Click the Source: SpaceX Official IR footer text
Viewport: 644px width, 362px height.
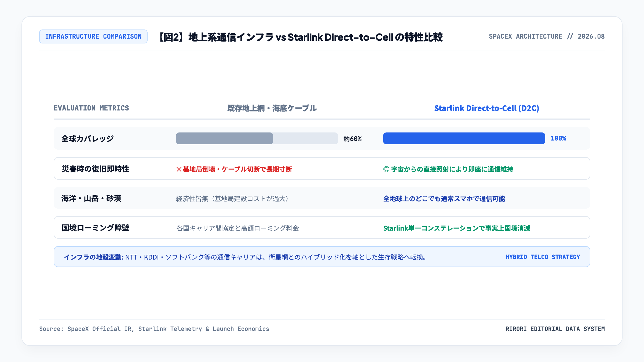coord(154,329)
